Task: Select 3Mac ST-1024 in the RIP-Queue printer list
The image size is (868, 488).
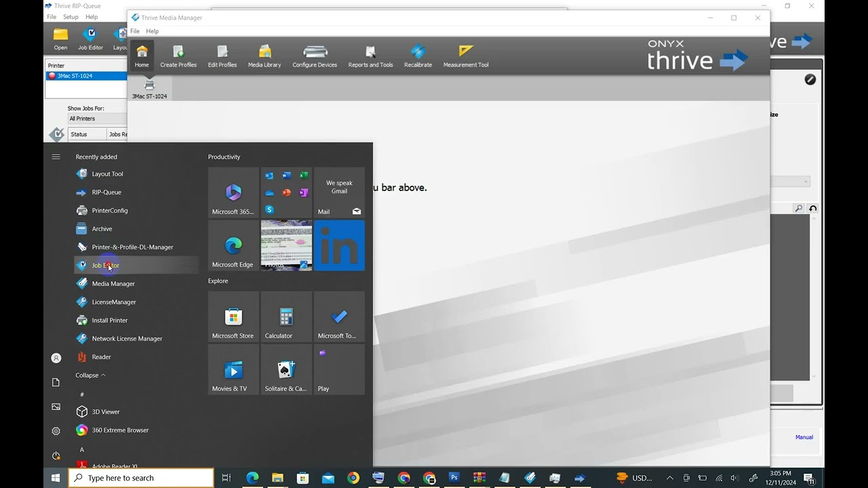Action: 86,76
